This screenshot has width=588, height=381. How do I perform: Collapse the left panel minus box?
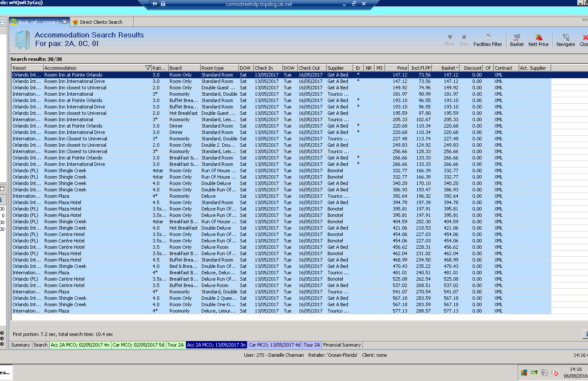2,22
